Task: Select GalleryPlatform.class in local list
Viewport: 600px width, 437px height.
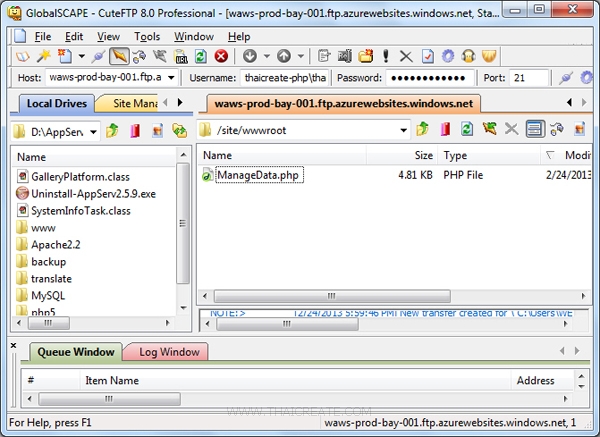Action: pyautogui.click(x=80, y=177)
